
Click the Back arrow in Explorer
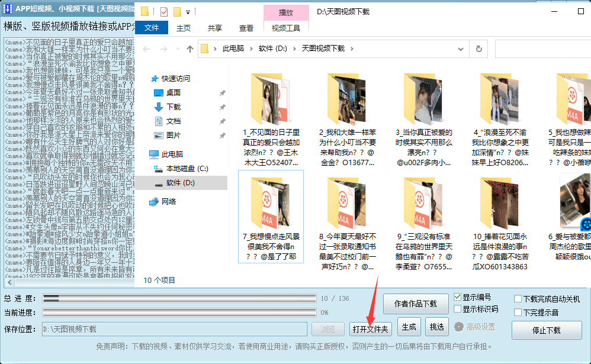147,49
